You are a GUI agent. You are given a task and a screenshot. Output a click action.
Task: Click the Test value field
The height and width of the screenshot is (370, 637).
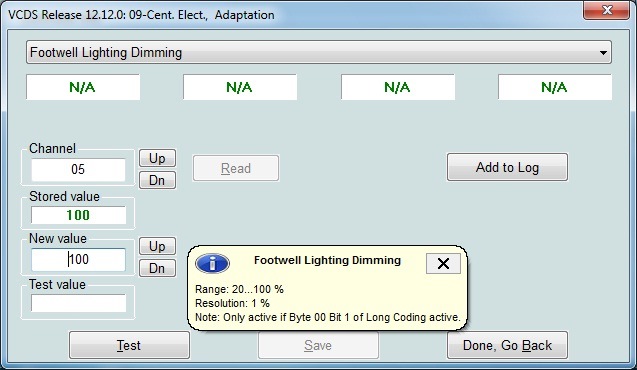coord(78,303)
